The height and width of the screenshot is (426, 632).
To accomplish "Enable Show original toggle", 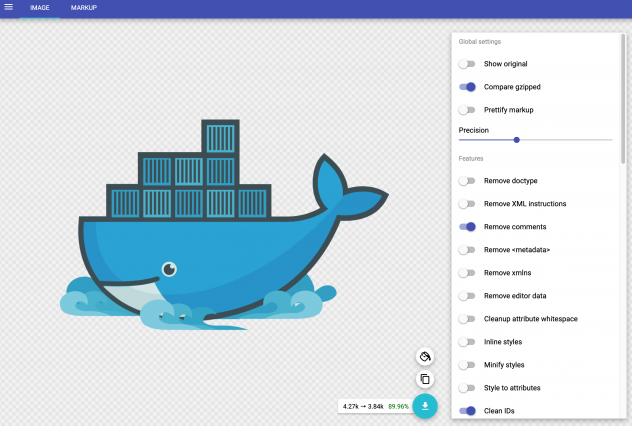I will tap(467, 64).
